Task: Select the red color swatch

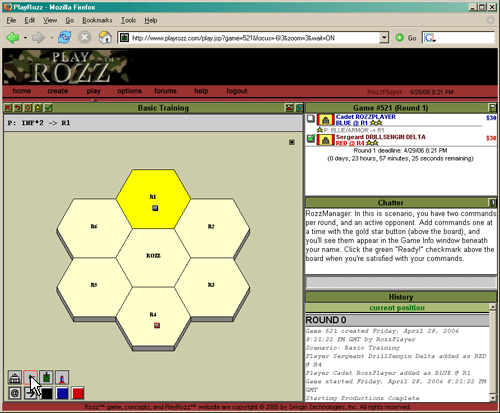Action: [x=78, y=393]
